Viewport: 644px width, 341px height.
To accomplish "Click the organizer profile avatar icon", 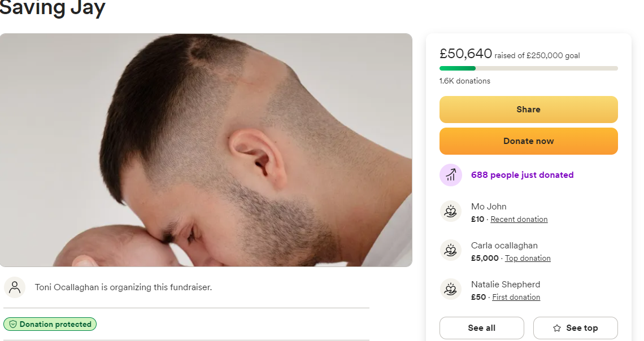I will pyautogui.click(x=15, y=287).
